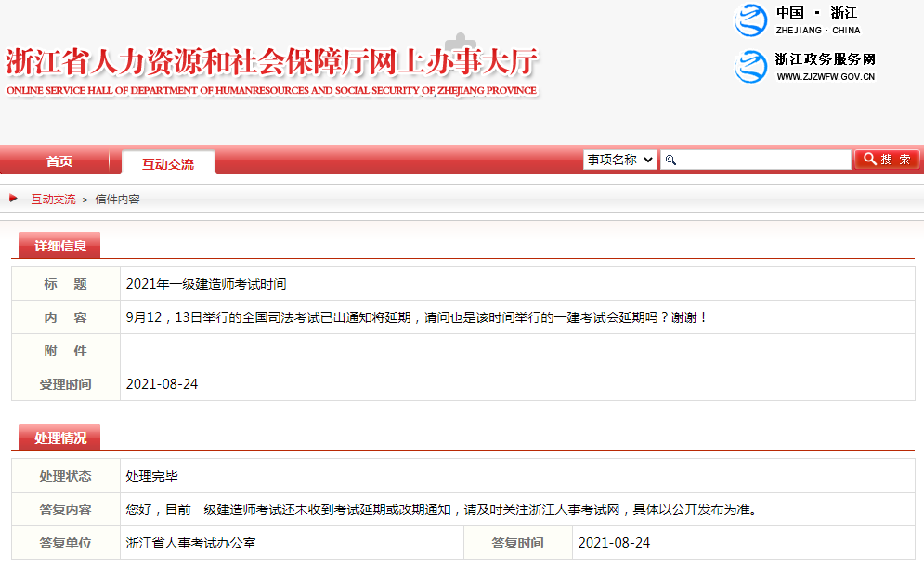924x567 pixels.
Task: Click the letter title 2021年一级建造师考试时间
Action: tap(206, 284)
